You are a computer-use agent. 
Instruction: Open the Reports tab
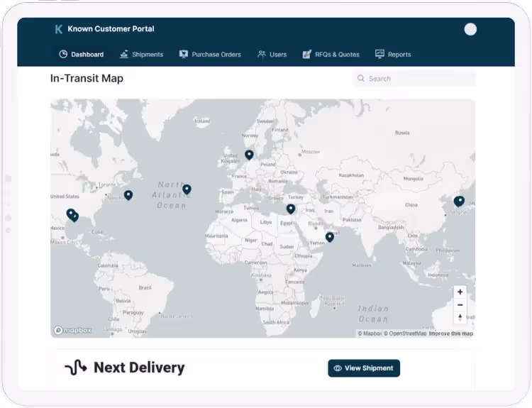tap(393, 55)
